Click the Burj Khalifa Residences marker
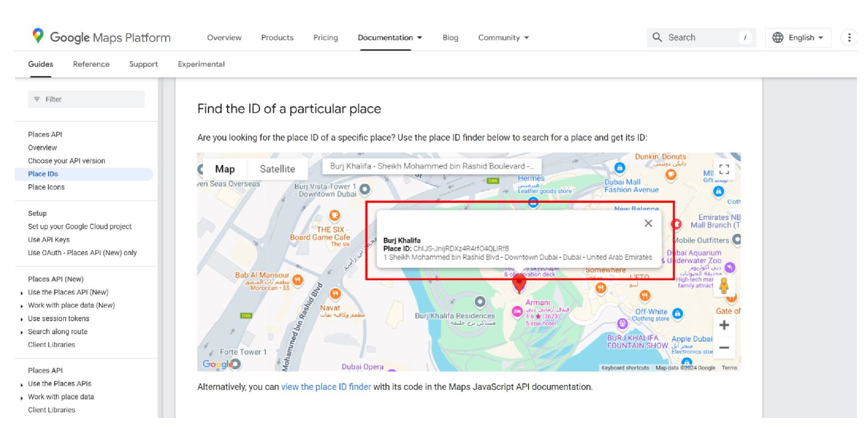This screenshot has width=868, height=429. pos(480,302)
